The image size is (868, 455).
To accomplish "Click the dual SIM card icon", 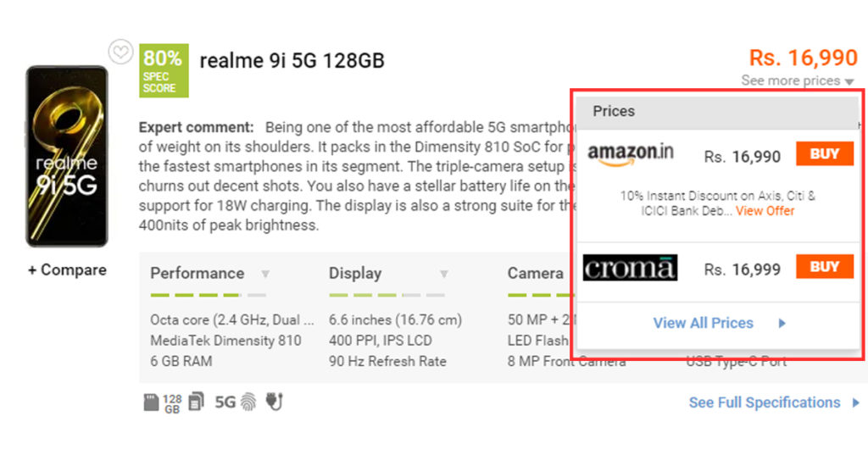I will click(197, 402).
